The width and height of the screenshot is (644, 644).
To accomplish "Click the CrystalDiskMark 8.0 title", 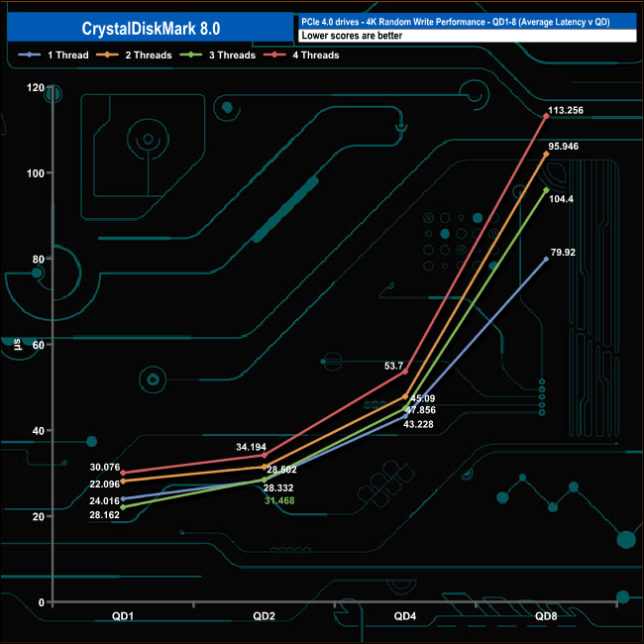I will 151,29.
